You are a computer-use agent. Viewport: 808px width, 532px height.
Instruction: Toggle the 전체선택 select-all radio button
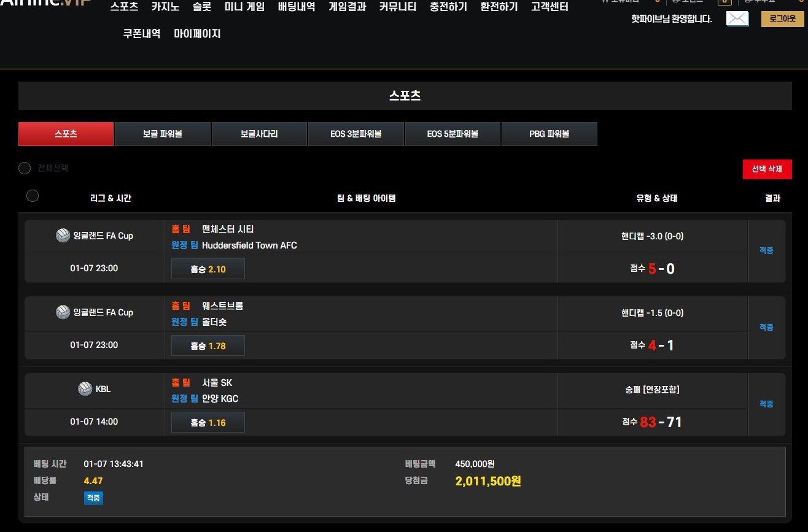[25, 168]
